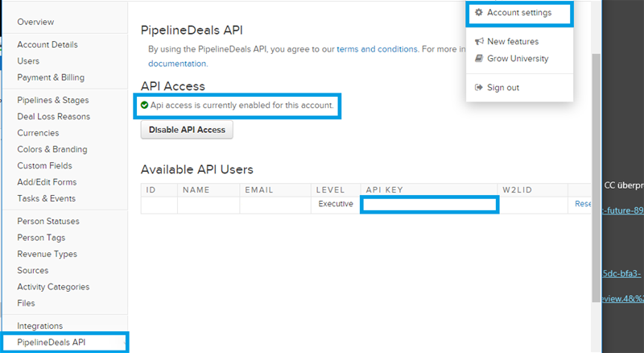Go to Pipelines & Stages settings
Viewport: 644px width, 353px height.
[x=53, y=100]
